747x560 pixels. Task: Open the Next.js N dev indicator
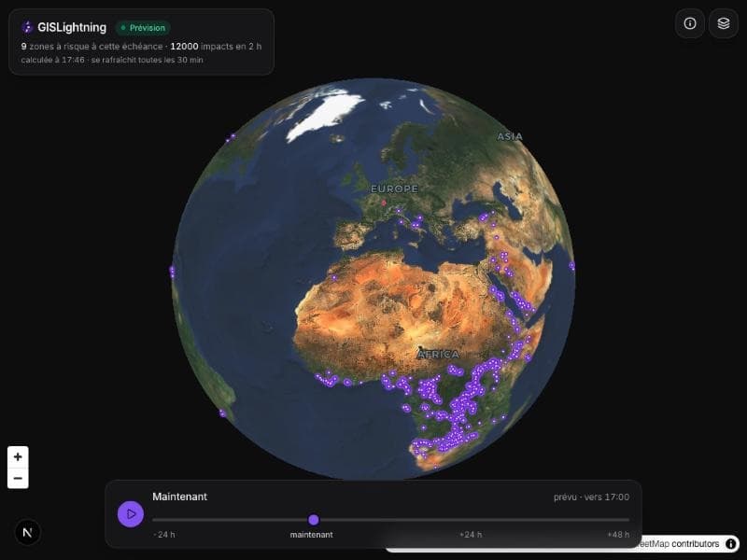(27, 532)
